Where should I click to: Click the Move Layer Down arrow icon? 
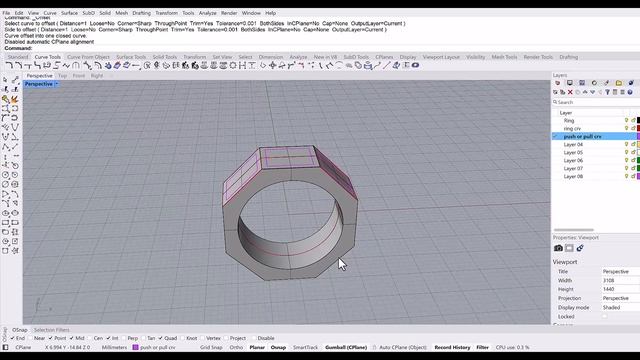(592, 92)
